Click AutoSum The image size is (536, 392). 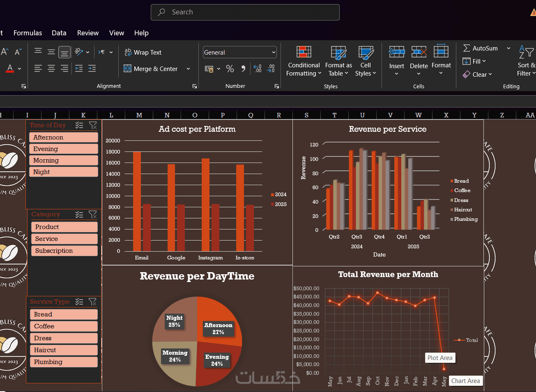(481, 48)
